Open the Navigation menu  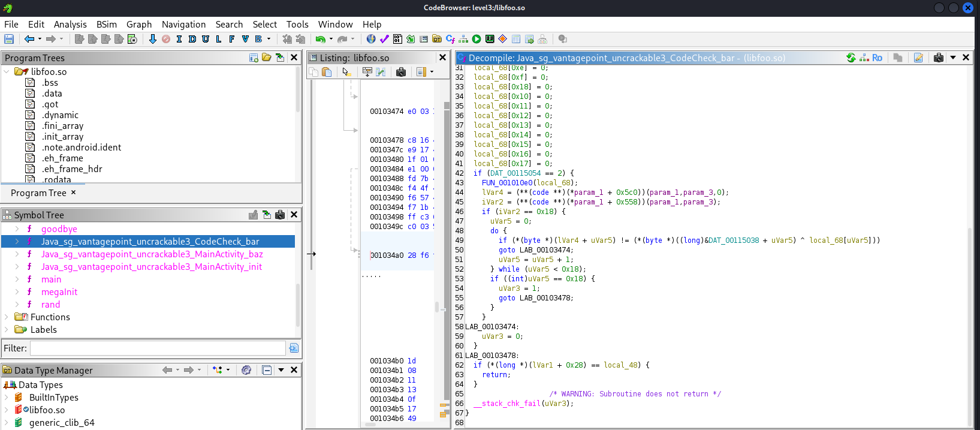tap(183, 24)
